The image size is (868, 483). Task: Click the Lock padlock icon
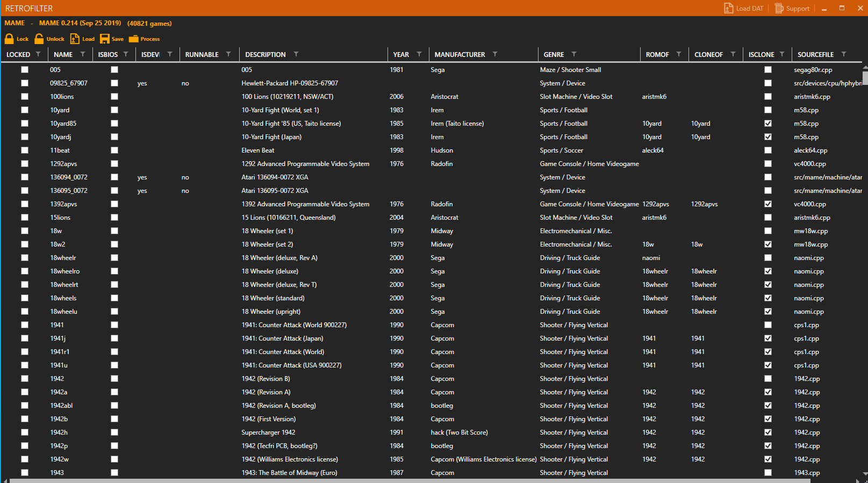pyautogui.click(x=9, y=39)
